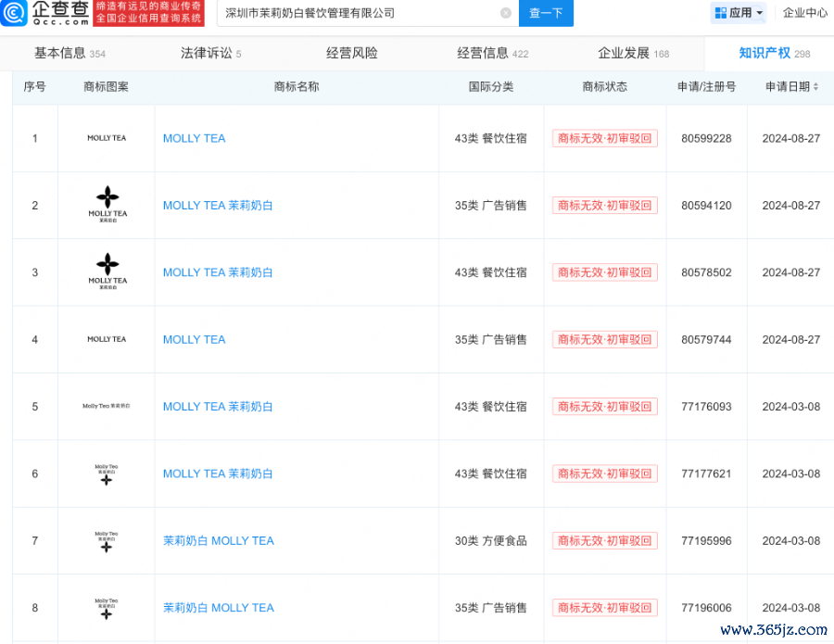
Task: Click status tag 商标无效·初审驳回 for 77176093
Action: click(x=605, y=406)
